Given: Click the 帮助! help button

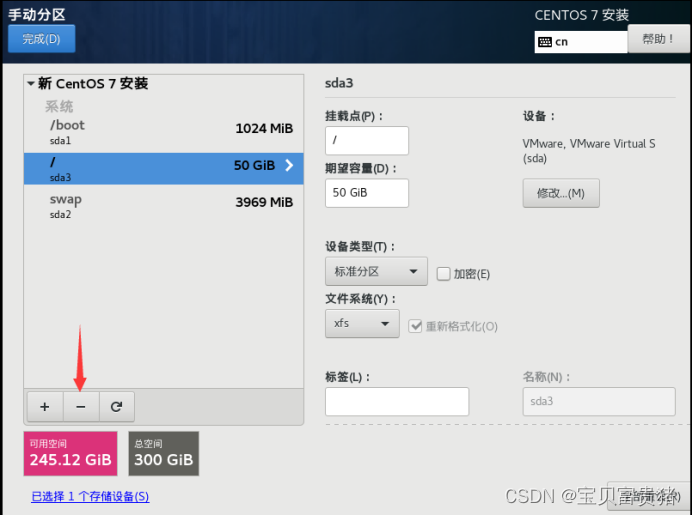Looking at the screenshot, I should pyautogui.click(x=658, y=39).
